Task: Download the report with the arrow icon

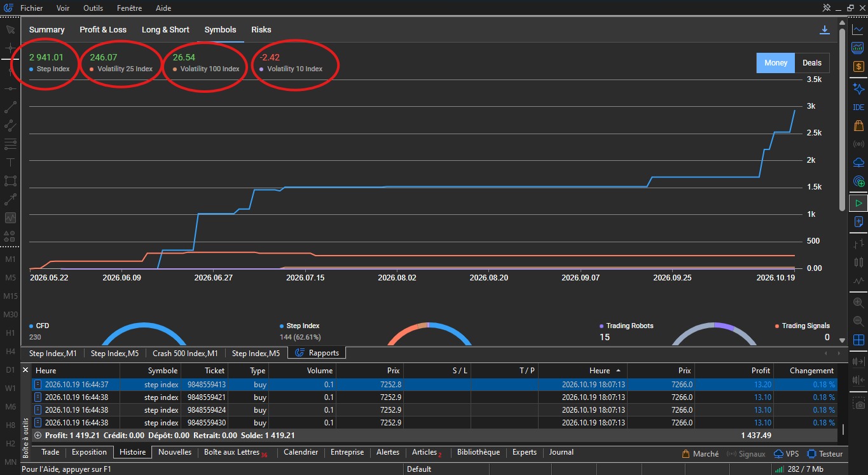Action: point(825,30)
